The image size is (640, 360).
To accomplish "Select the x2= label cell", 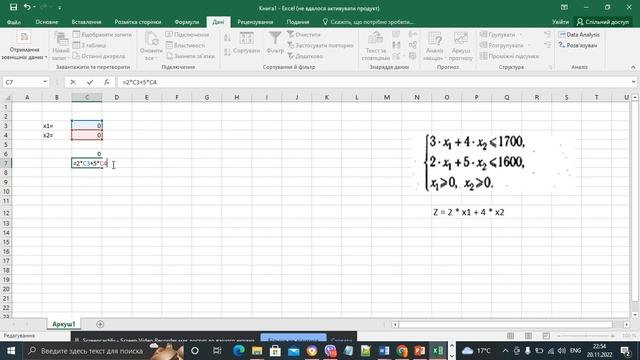I will [x=57, y=135].
